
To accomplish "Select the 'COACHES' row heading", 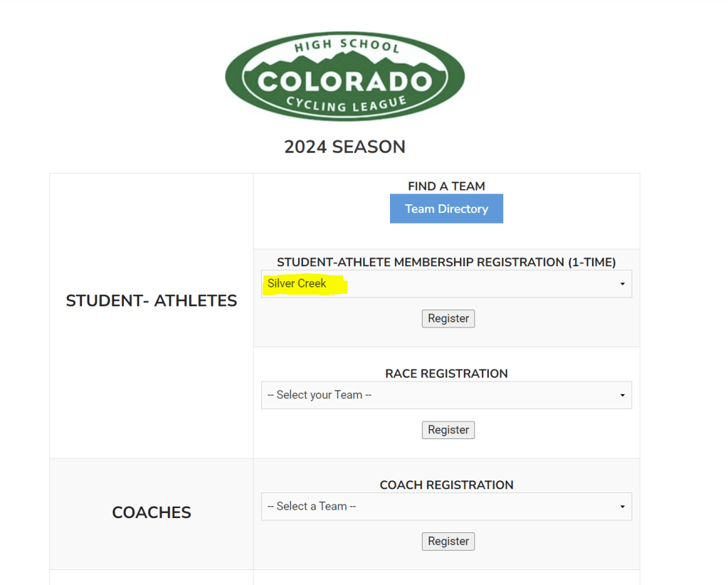I will [152, 512].
